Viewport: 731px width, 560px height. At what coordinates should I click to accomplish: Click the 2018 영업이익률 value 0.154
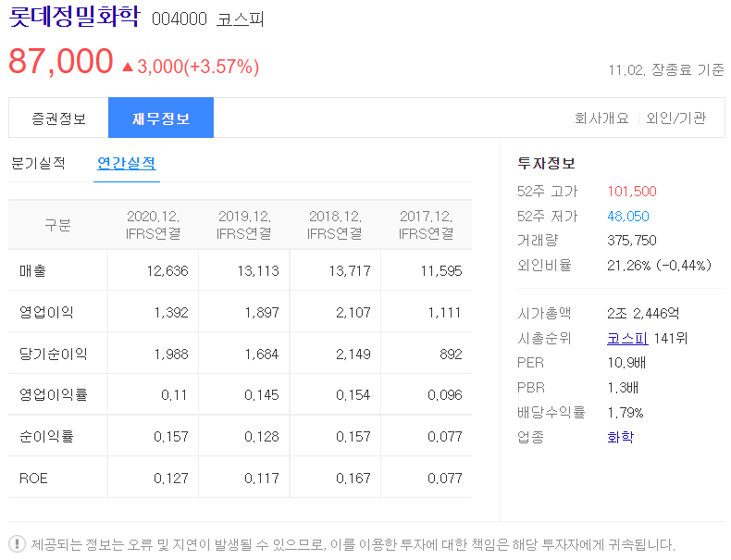click(x=353, y=395)
